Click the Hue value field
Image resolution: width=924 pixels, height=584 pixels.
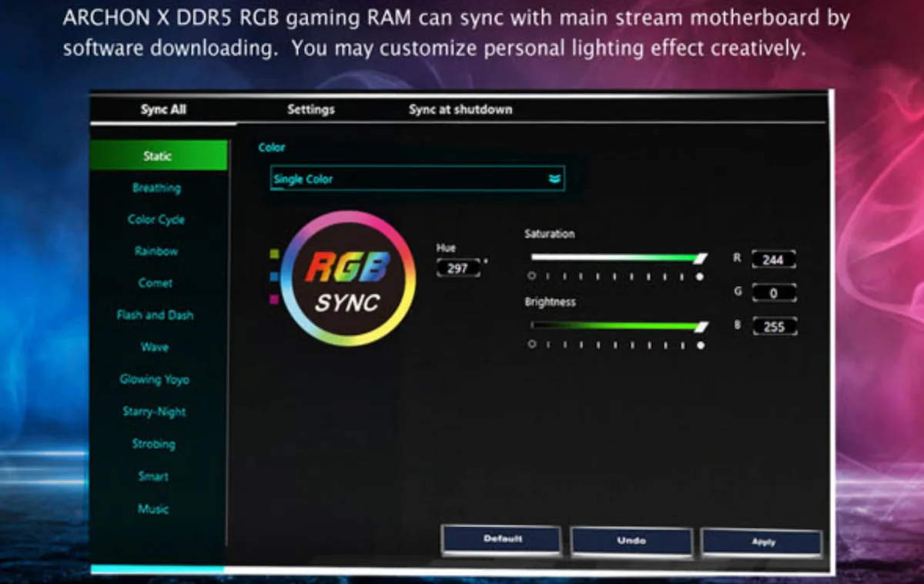(x=458, y=269)
